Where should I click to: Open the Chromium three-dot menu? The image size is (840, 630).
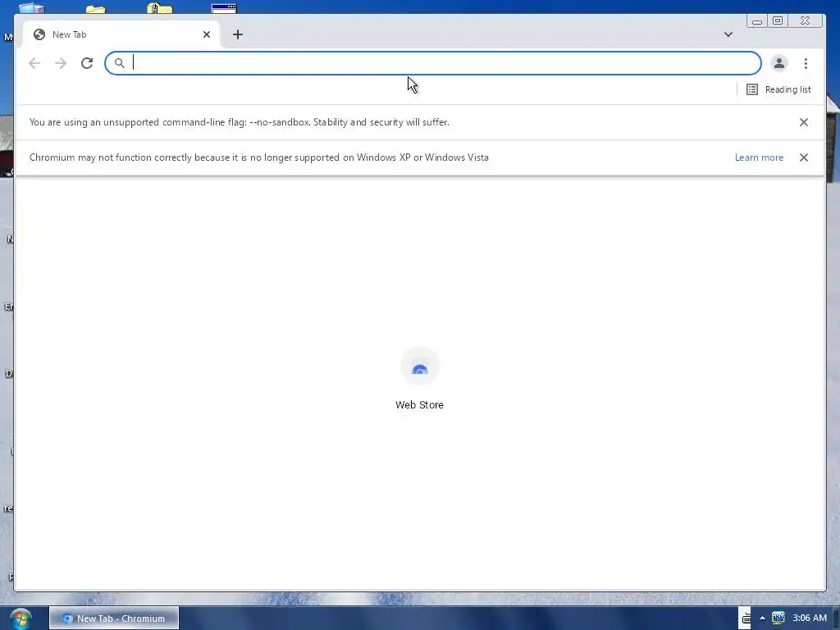pyautogui.click(x=806, y=63)
